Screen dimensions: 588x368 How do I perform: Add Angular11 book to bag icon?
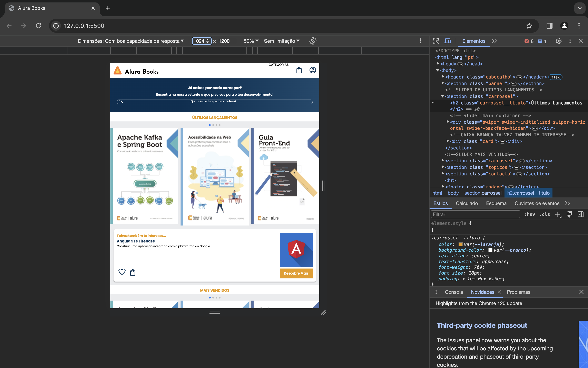tap(133, 272)
